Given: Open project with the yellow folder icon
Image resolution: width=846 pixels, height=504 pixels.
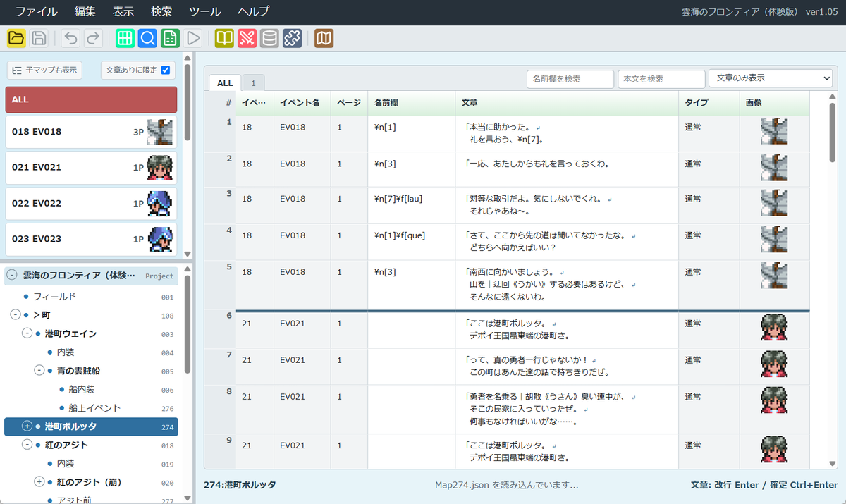Looking at the screenshot, I should click(x=17, y=38).
